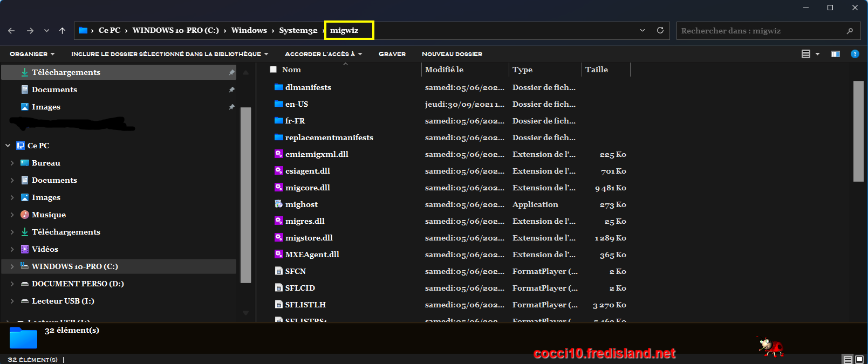Viewport: 868px width, 364px height.
Task: Click the Bureau desktop icon
Action: (x=24, y=163)
